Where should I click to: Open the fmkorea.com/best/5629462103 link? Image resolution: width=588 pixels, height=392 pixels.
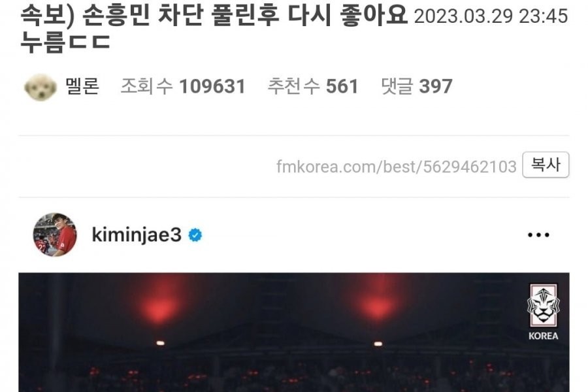(x=397, y=167)
